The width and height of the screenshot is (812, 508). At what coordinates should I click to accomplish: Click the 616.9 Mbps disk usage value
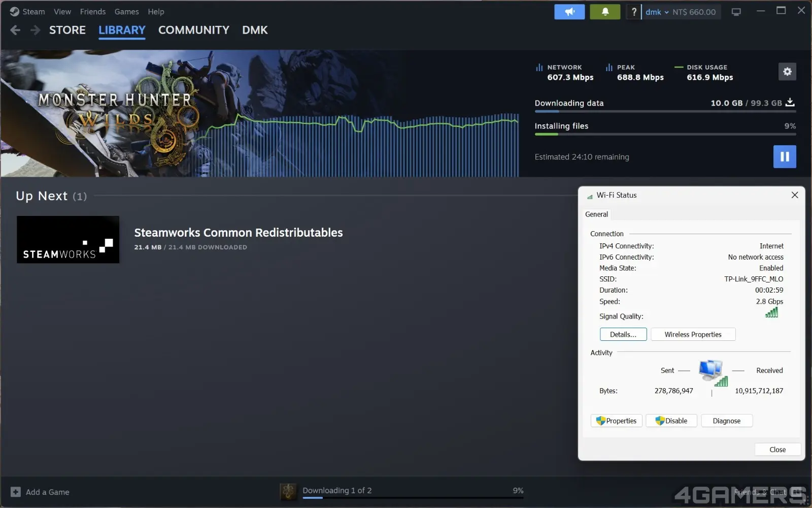click(710, 77)
